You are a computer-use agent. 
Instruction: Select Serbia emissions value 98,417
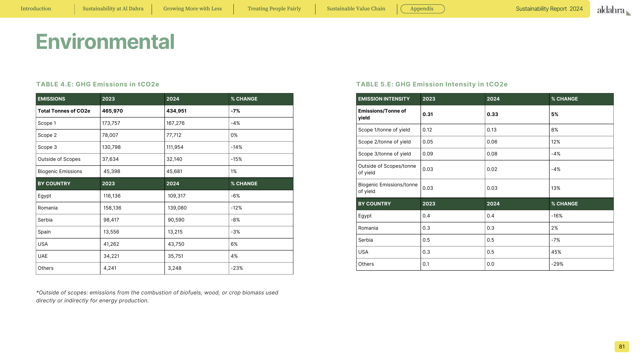111,220
